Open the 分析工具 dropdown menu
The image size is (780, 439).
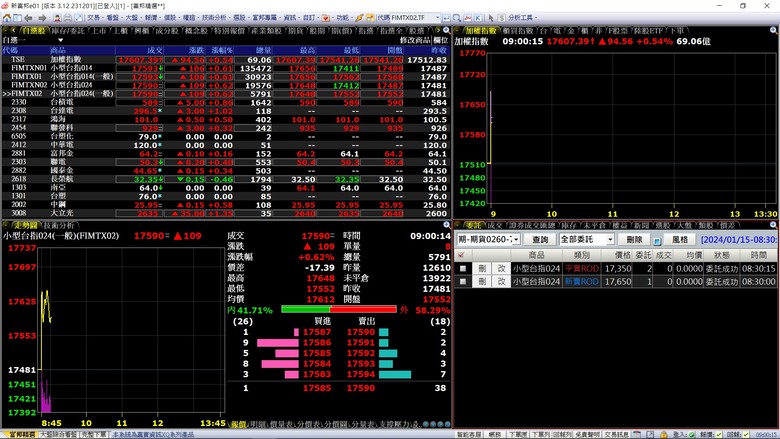click(x=520, y=18)
